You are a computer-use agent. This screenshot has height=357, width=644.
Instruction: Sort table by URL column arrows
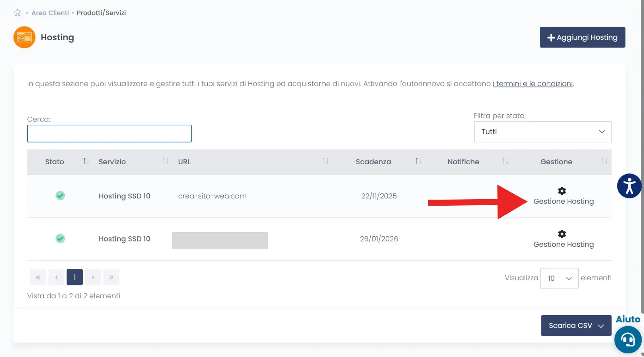tap(325, 161)
